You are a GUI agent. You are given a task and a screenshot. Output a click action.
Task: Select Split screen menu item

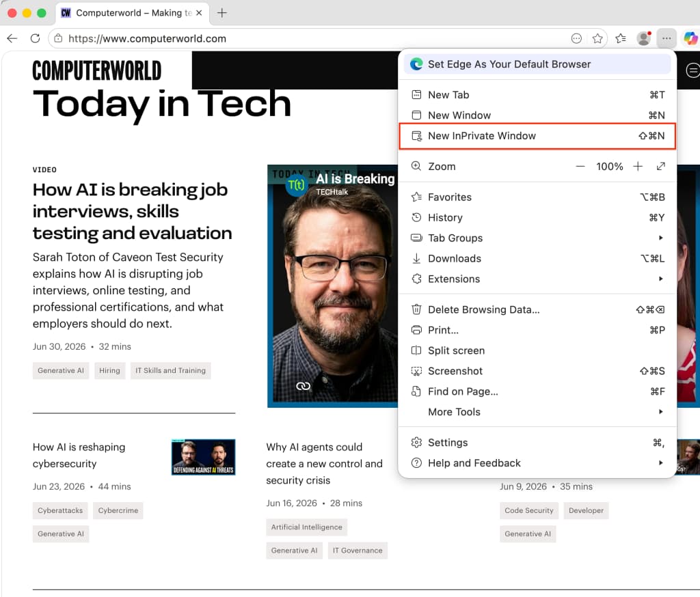[x=537, y=350]
